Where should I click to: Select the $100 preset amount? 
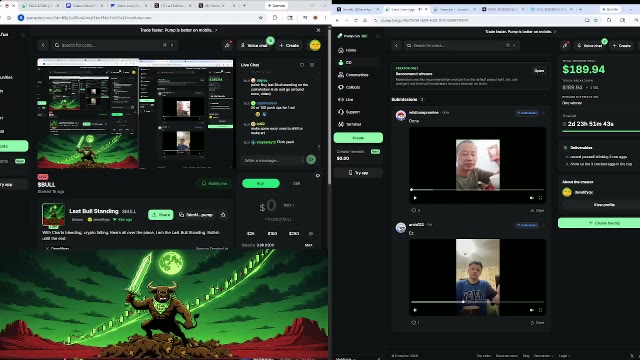(x=272, y=233)
